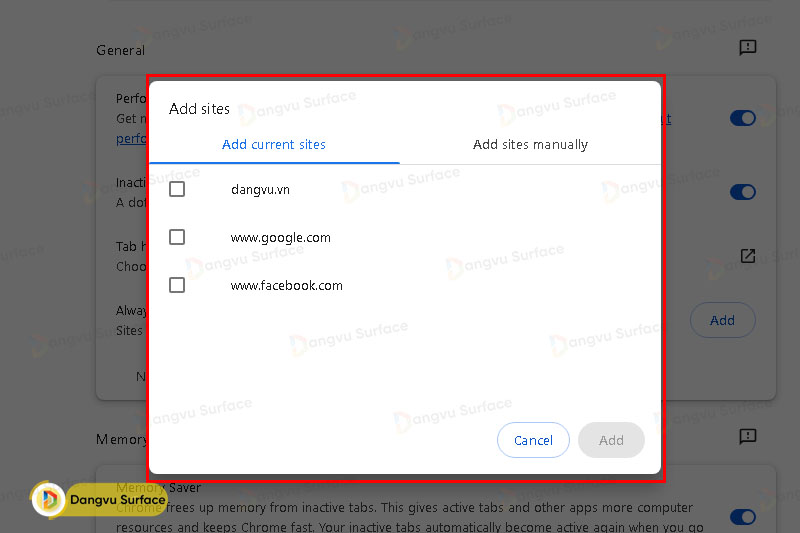Toggle the Performance alerts switch
The image size is (800, 533).
coord(742,118)
